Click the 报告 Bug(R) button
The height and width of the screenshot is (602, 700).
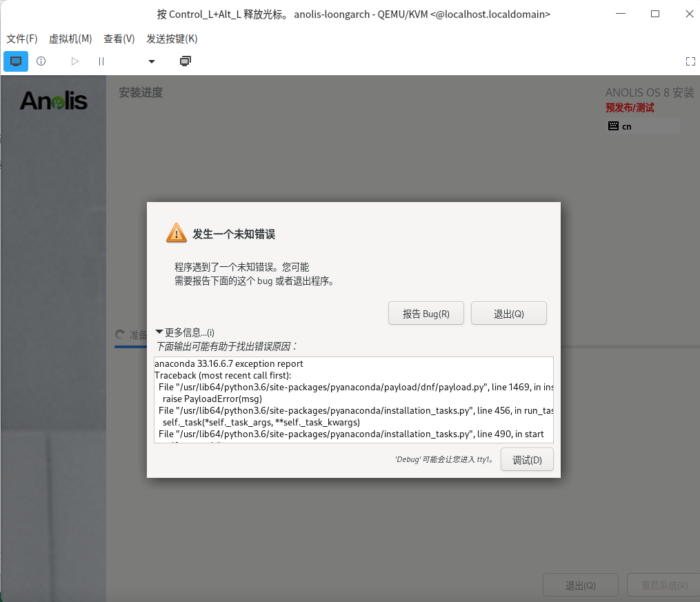(x=426, y=314)
